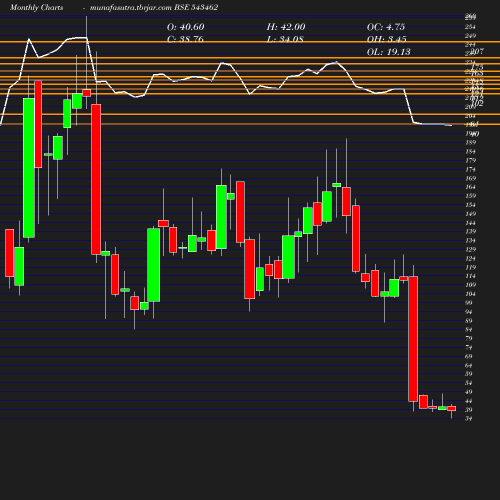Click the 139 price axis label
The image size is (500, 500).
(x=470, y=231)
